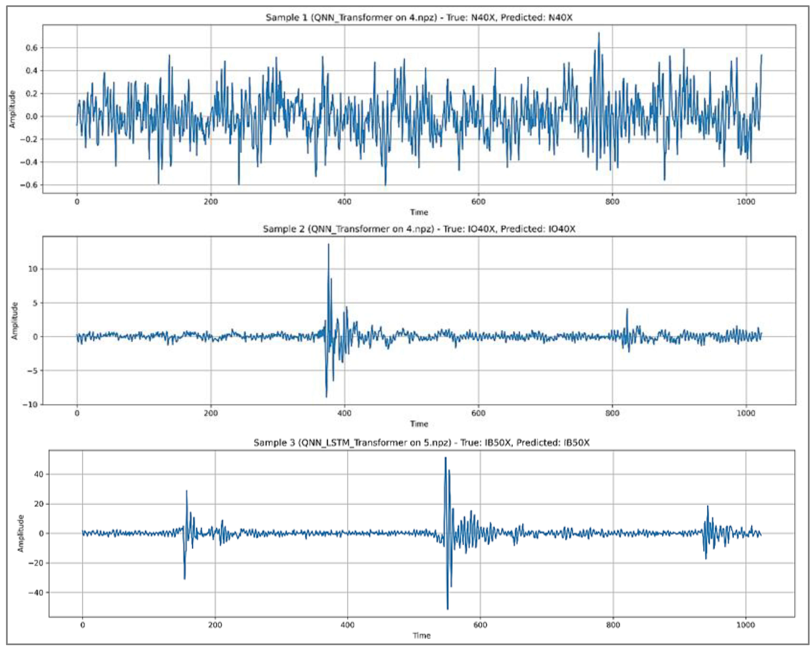Click x-axis tick 600 of Sample 1
The image size is (812, 649).
click(479, 202)
